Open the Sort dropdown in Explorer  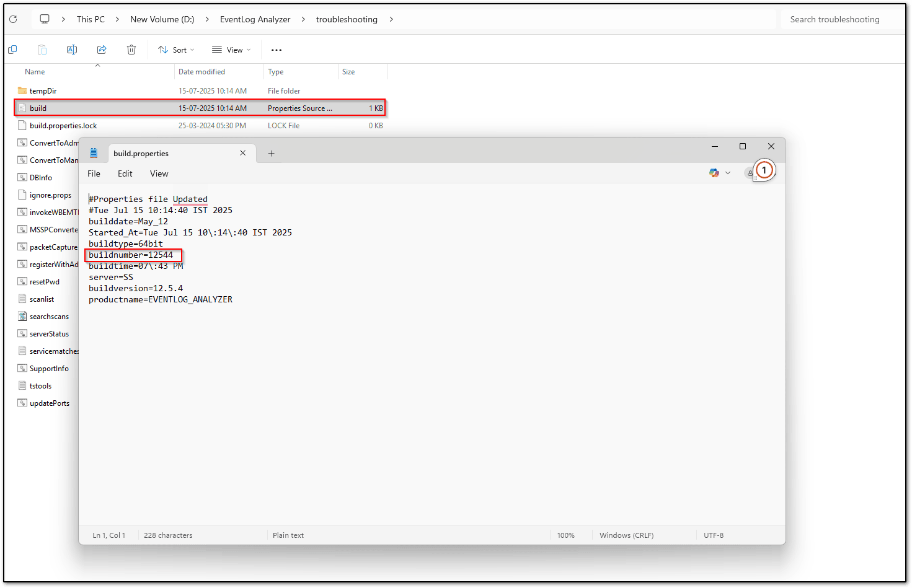pos(176,50)
